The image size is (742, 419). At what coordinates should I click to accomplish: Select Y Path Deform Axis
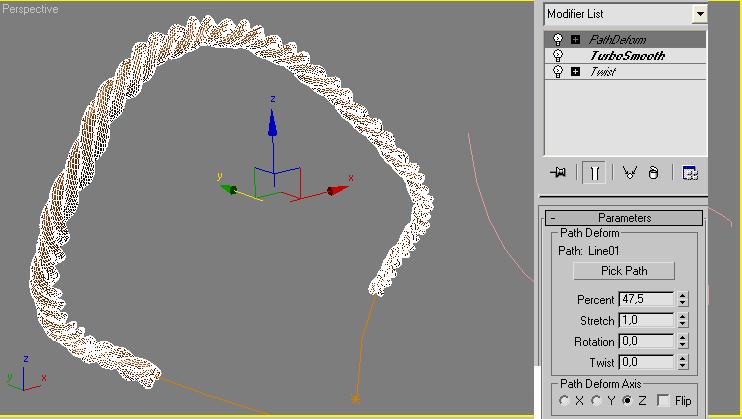596,401
